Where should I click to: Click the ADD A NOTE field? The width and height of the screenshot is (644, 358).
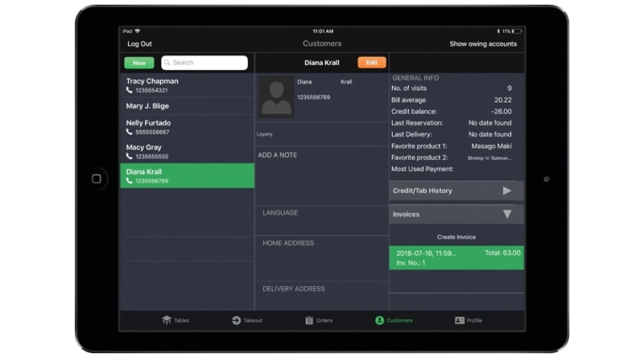click(x=322, y=176)
